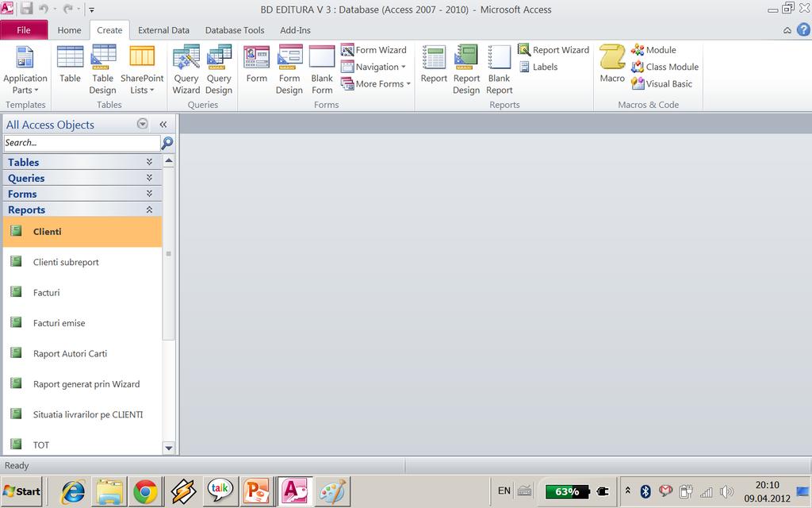Select Raport Autori Carti report
Image resolution: width=812 pixels, height=508 pixels.
(x=82, y=353)
